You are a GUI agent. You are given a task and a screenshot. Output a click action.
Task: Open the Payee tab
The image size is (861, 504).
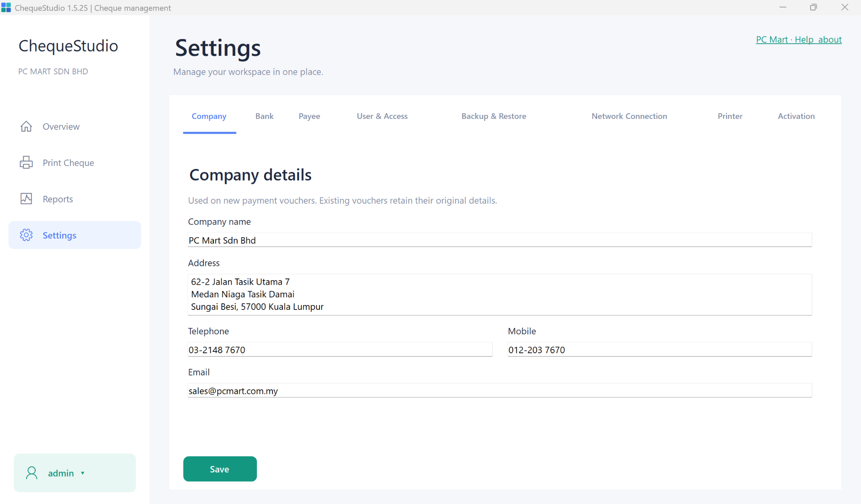[309, 116]
